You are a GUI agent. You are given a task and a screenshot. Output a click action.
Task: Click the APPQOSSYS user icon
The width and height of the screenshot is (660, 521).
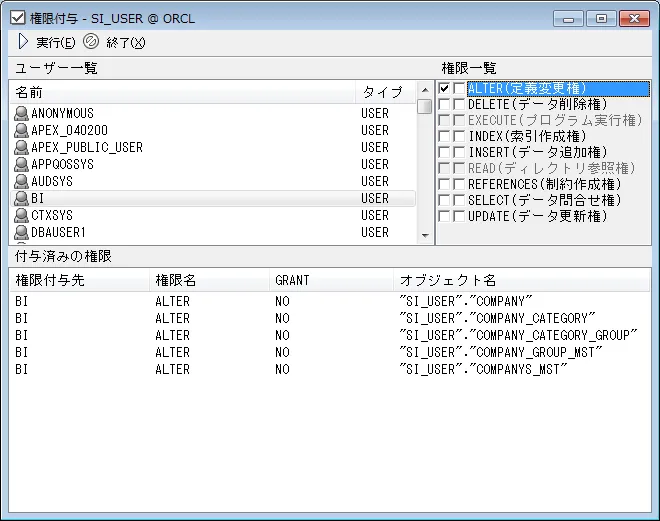pos(21,164)
